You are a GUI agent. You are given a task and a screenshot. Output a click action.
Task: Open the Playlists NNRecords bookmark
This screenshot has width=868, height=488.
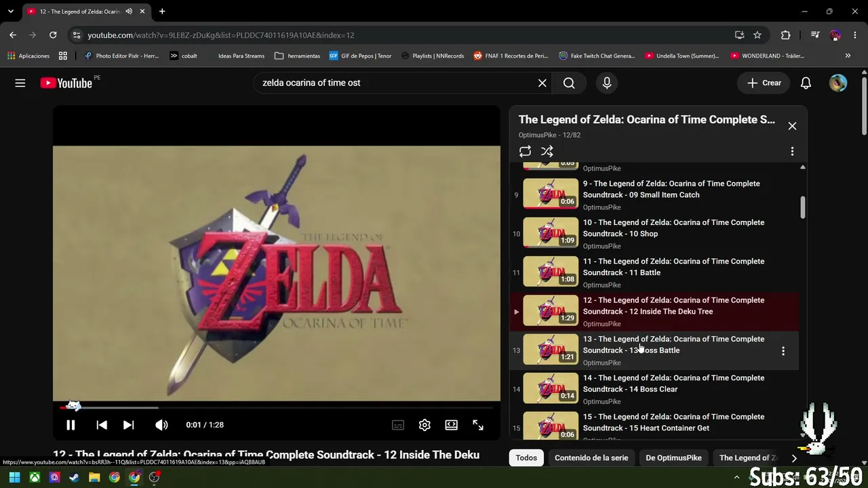(433, 56)
